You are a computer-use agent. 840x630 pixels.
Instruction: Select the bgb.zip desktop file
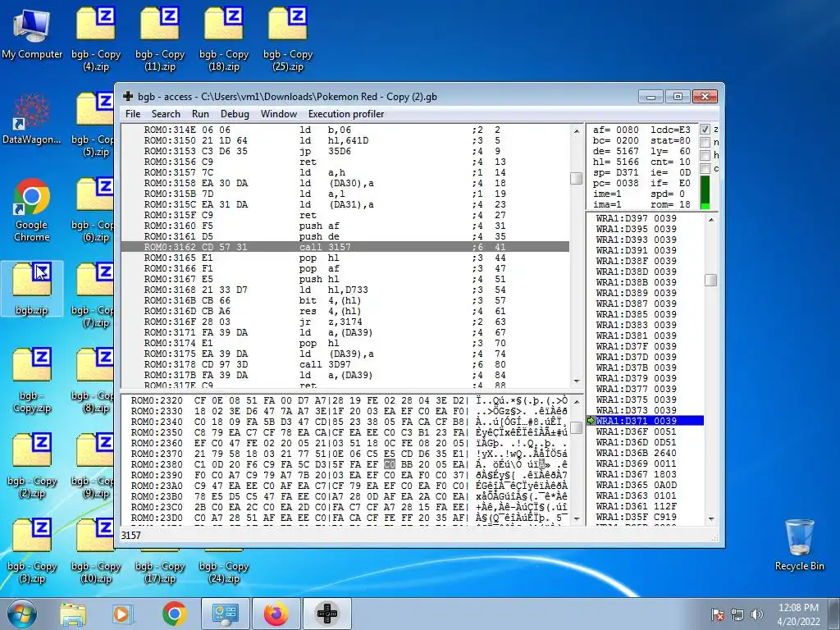32,288
